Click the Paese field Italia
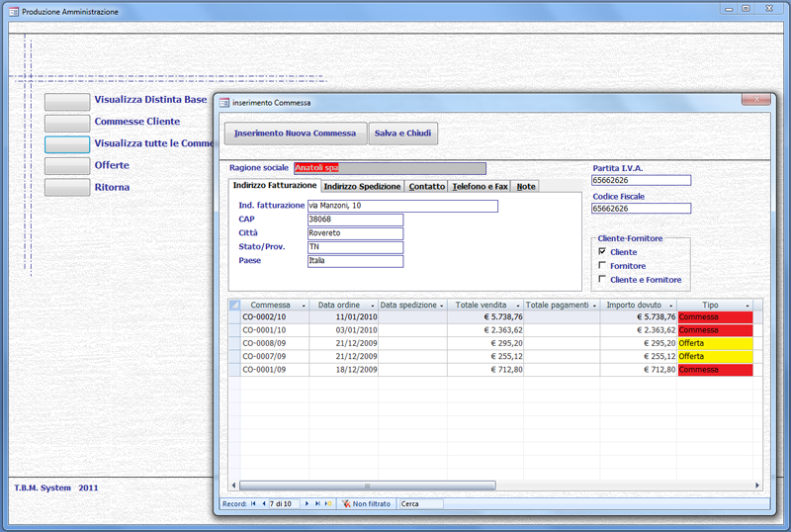This screenshot has height=532, width=791. pyautogui.click(x=355, y=261)
